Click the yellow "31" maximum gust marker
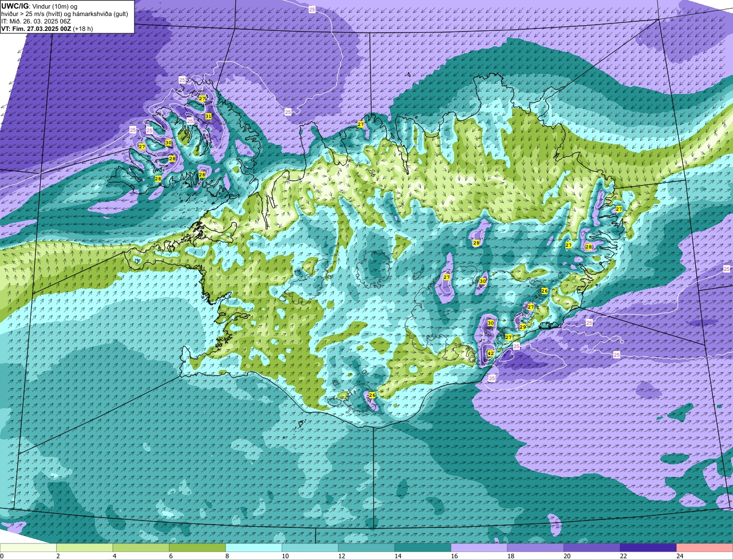The width and height of the screenshot is (733, 560). [x=208, y=116]
